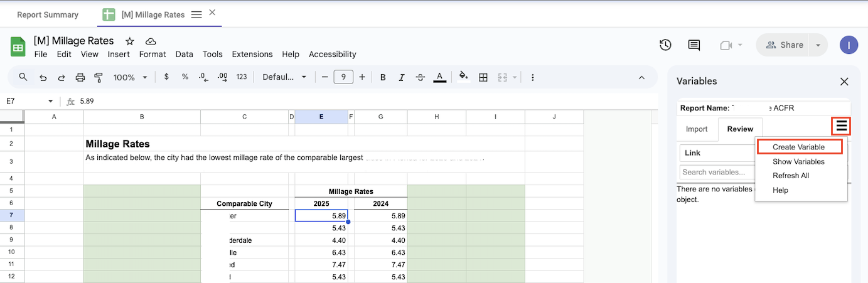Click the Share button

tap(784, 45)
